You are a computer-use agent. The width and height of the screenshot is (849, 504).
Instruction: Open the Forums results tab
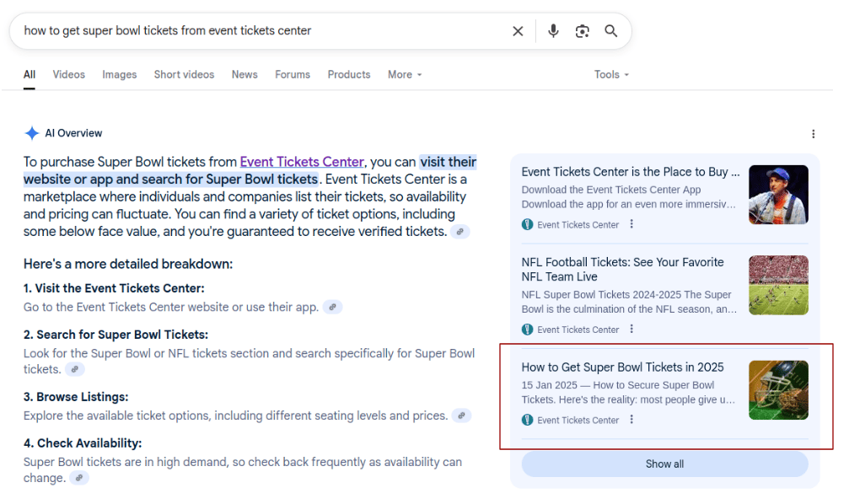293,74
